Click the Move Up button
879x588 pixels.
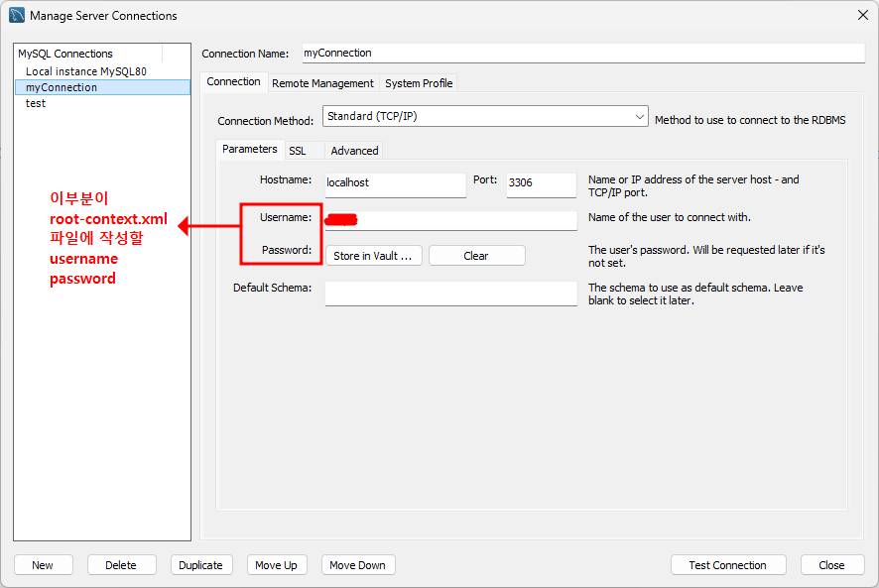coord(277,565)
